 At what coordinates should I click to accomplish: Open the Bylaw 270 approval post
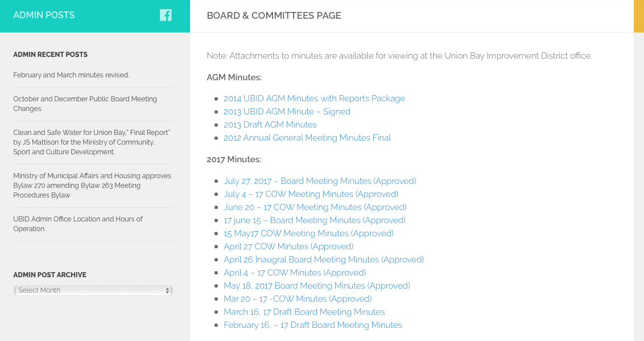coord(92,186)
